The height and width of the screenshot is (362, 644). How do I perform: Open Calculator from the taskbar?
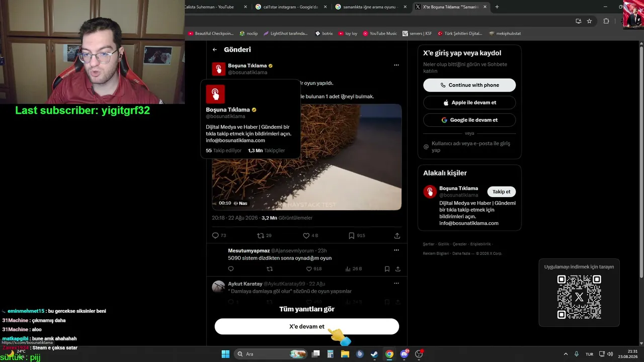click(331, 354)
